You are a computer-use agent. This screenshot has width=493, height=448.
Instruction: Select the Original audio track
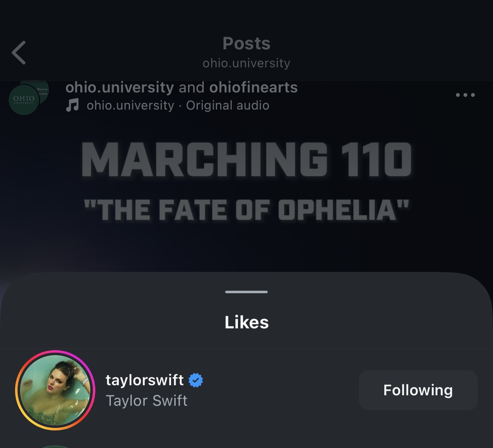pyautogui.click(x=227, y=105)
